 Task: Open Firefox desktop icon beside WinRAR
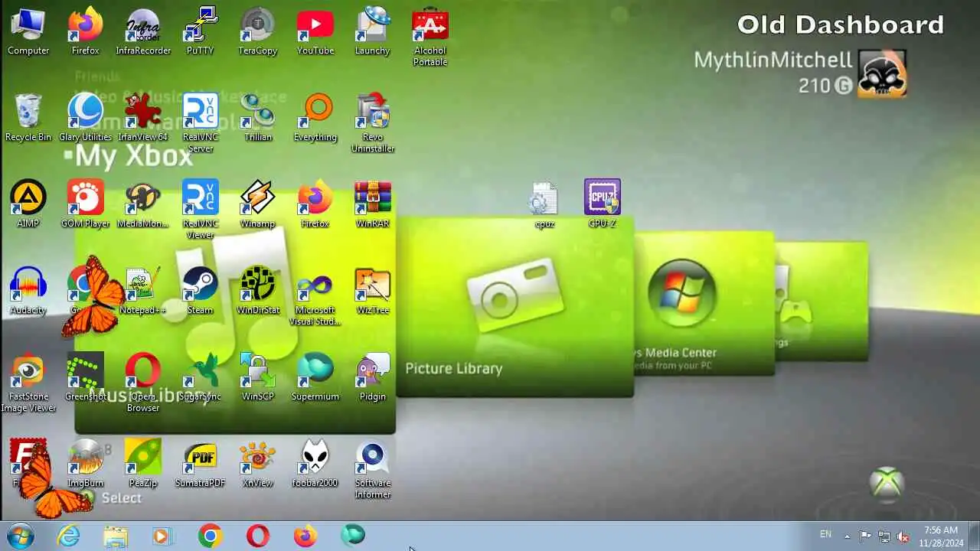click(x=315, y=205)
